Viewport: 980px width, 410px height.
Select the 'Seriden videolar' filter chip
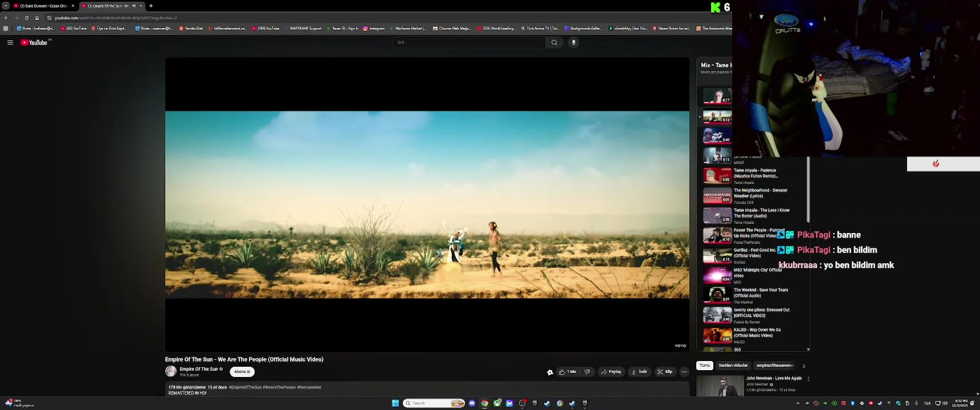pos(733,366)
